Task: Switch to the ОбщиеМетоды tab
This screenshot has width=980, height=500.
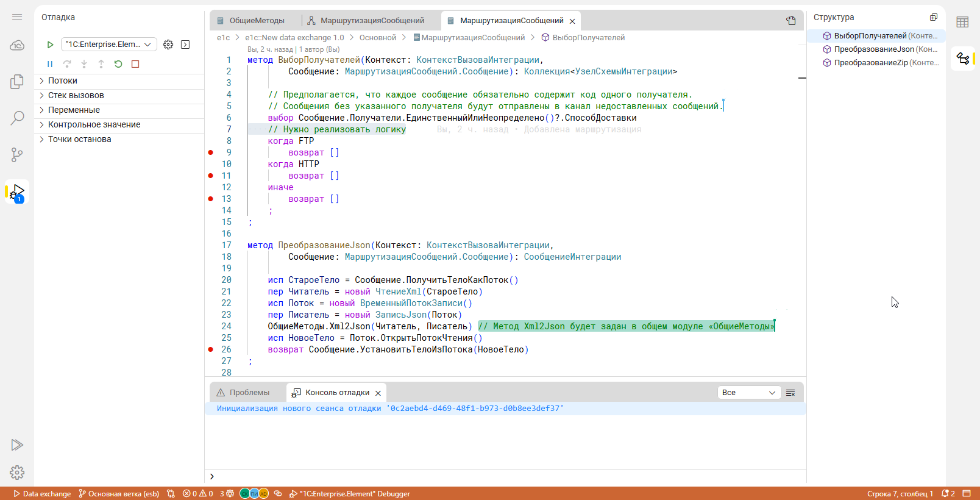Action: click(x=257, y=21)
